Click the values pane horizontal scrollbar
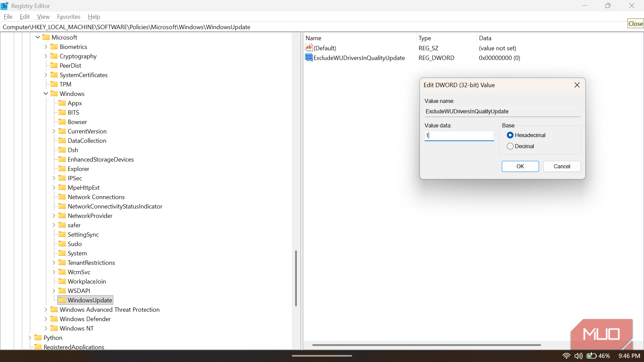Viewport: 644px width, 362px height. pos(426,345)
